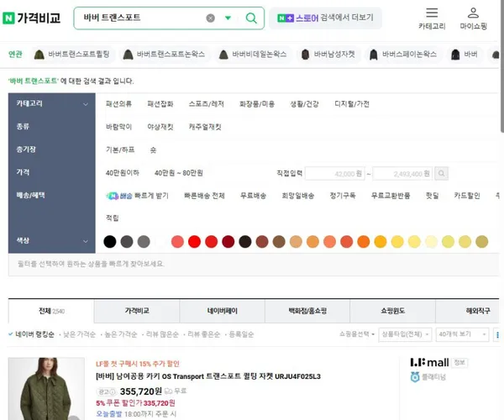Toggle 무료교환반품 filter

391,196
